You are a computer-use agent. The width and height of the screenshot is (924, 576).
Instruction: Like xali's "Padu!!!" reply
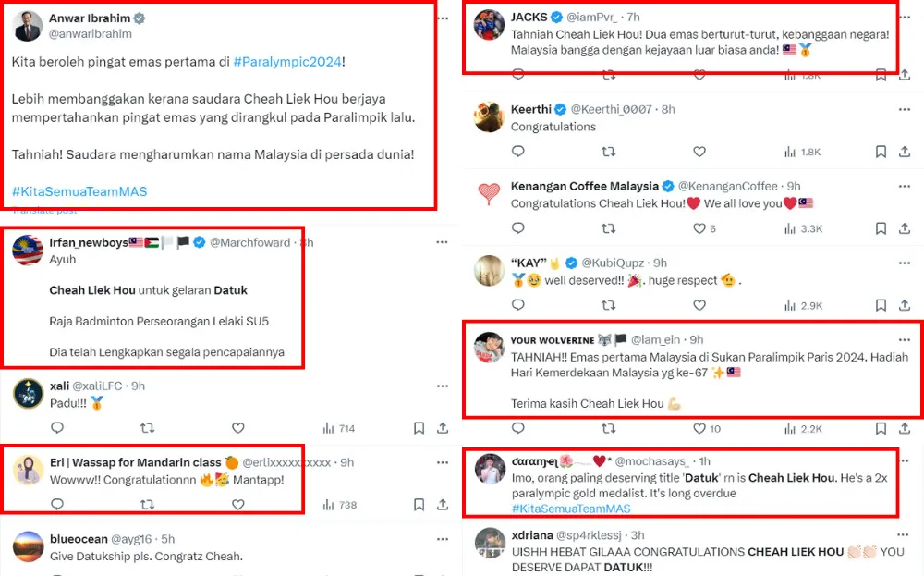click(237, 428)
